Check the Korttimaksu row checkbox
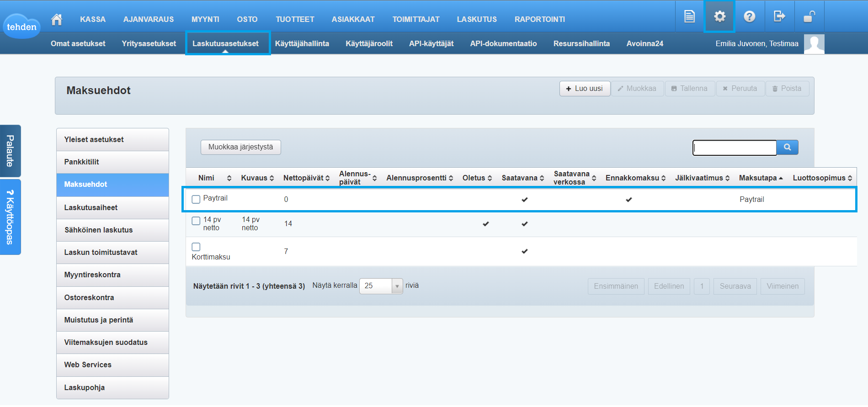 [196, 247]
